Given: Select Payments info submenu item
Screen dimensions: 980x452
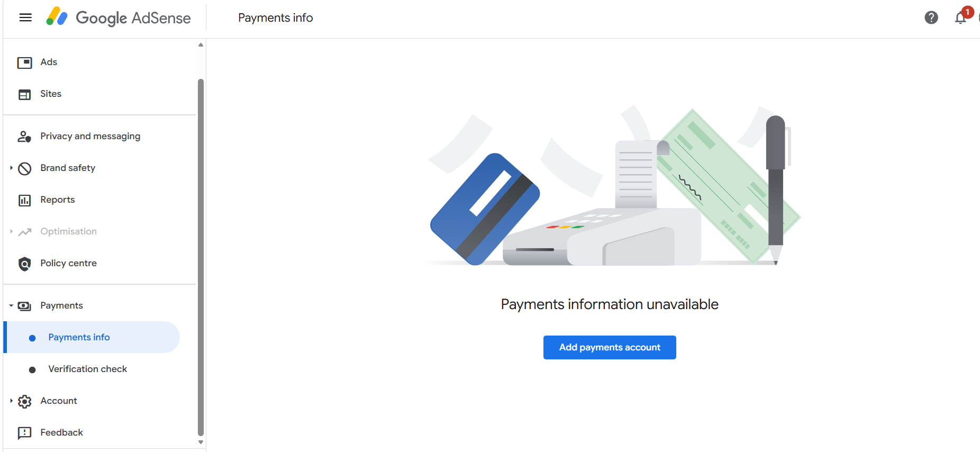Looking at the screenshot, I should pyautogui.click(x=92, y=337).
